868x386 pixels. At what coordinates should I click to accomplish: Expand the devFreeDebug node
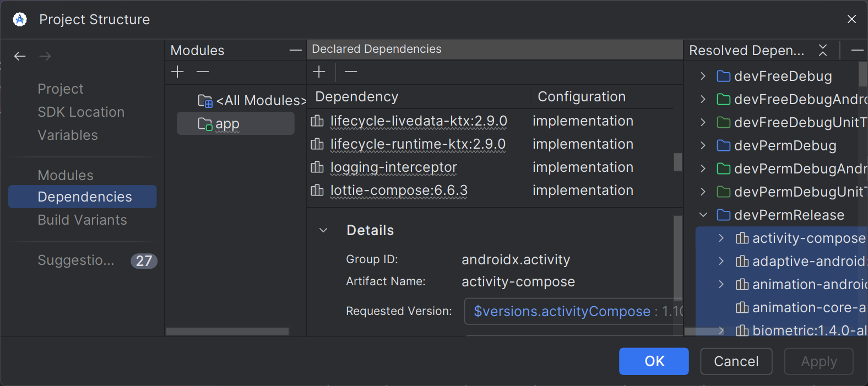(x=703, y=76)
